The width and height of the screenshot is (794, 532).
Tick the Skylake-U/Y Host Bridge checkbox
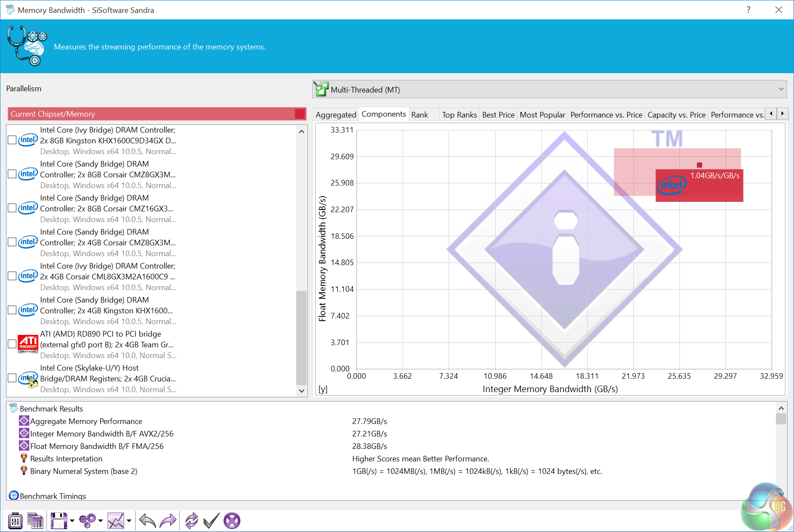click(12, 378)
